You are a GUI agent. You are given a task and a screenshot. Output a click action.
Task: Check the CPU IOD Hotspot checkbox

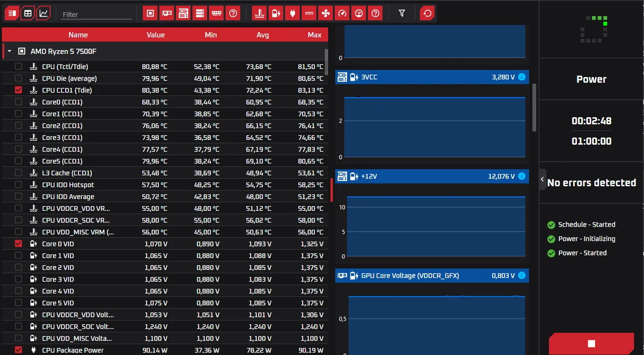[x=18, y=185]
